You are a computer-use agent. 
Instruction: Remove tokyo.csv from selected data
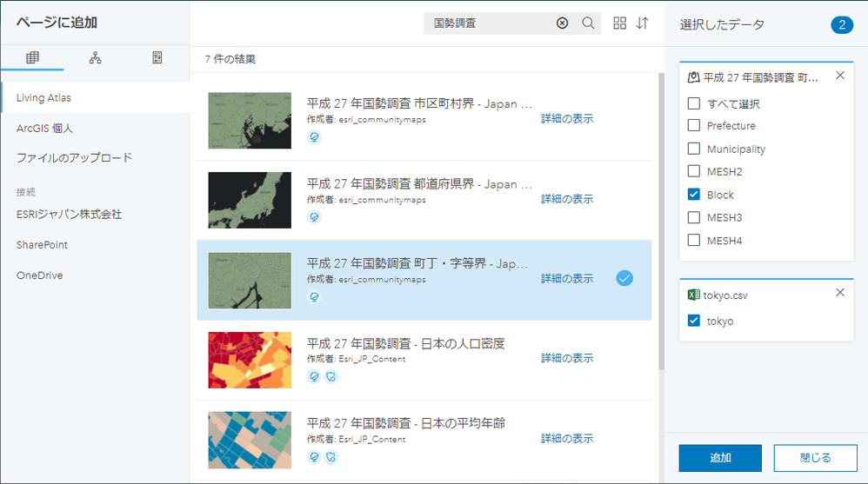click(x=840, y=292)
